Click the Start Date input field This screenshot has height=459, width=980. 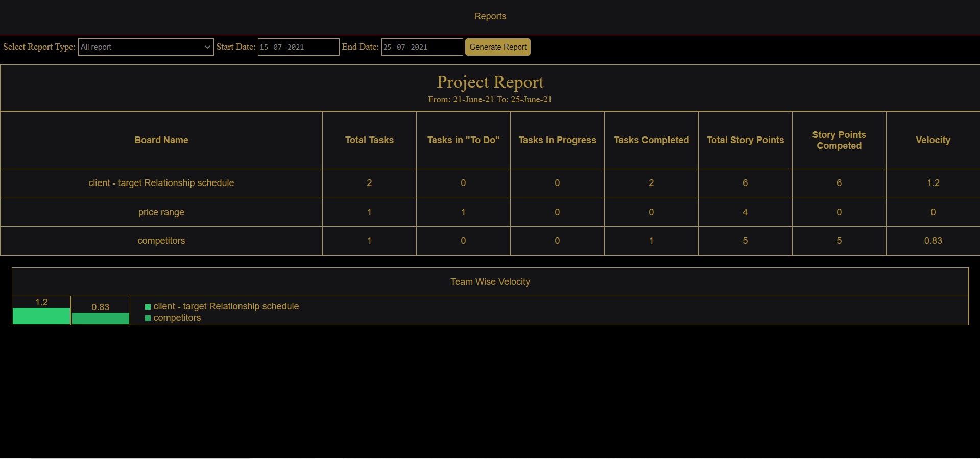click(x=298, y=47)
